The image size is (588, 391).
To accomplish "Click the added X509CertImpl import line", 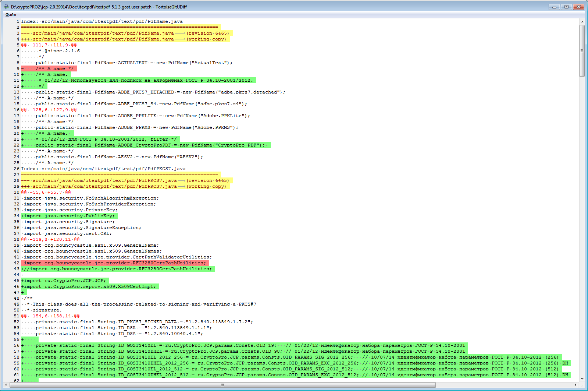I will (x=90, y=286).
